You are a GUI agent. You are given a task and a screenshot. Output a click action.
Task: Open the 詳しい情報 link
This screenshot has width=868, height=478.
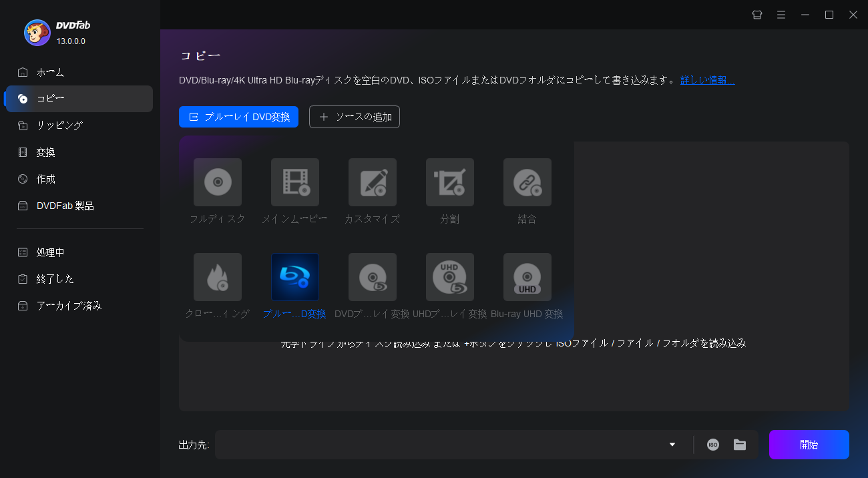(707, 80)
